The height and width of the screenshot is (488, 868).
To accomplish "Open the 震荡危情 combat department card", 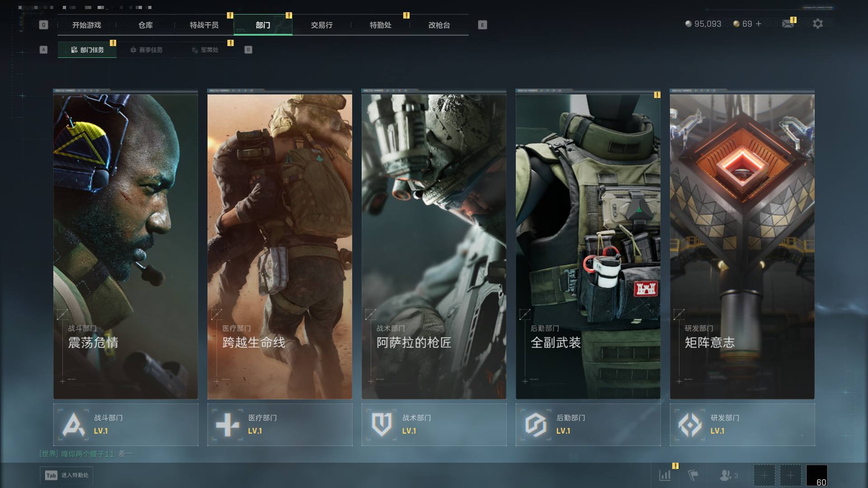I will point(126,246).
